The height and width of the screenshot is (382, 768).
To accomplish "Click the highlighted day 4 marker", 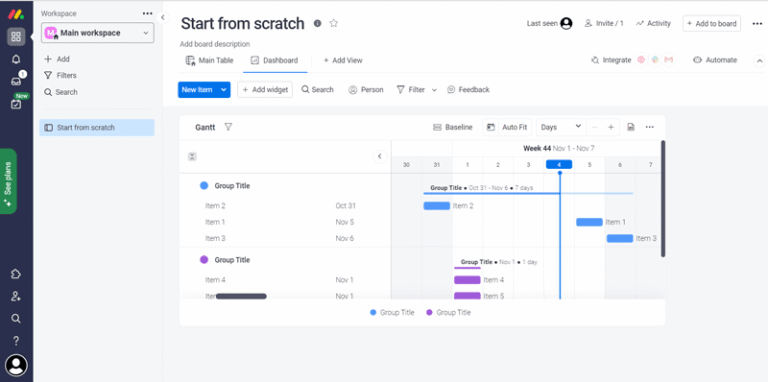I will click(559, 165).
